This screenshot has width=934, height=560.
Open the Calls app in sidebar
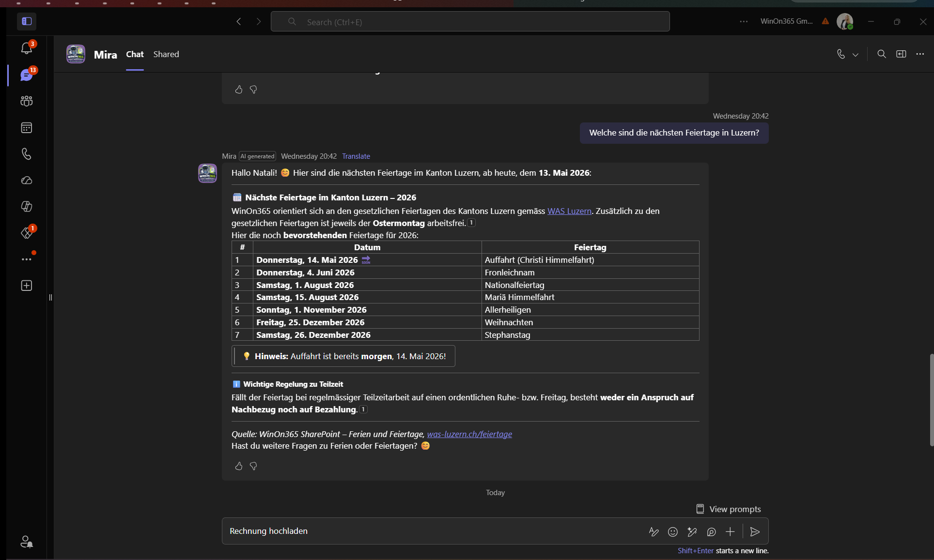pos(27,154)
